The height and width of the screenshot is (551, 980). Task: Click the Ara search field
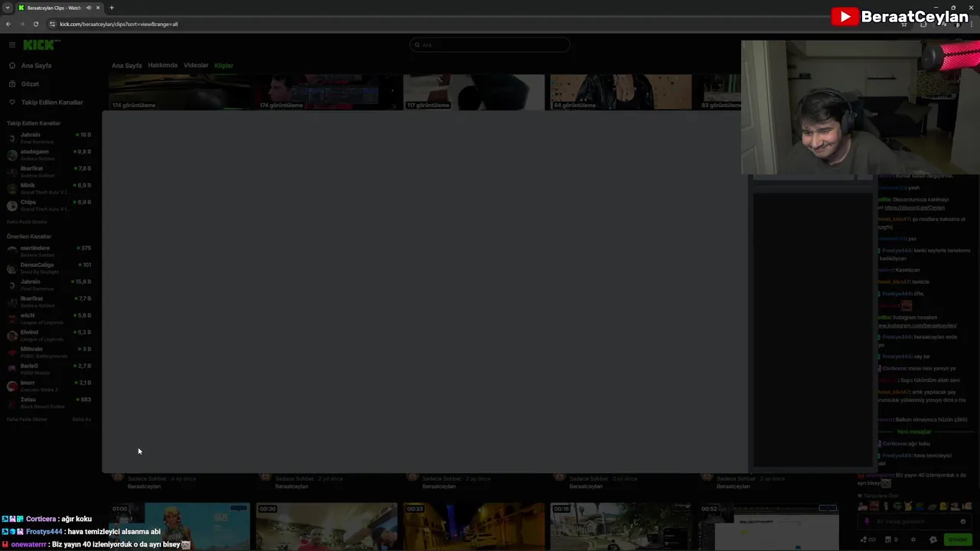pos(490,45)
